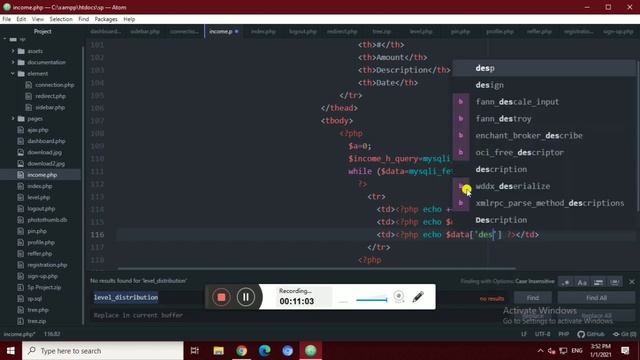Viewport: 640px width, 360px height.
Task: Open the Packages menu
Action: (106, 19)
